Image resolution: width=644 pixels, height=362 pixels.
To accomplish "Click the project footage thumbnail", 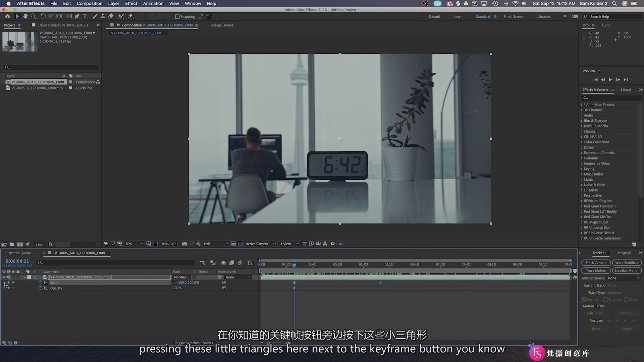I will point(20,42).
